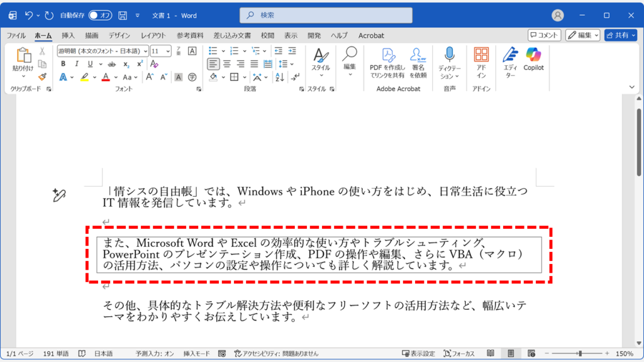644x362 pixels.
Task: Toggle bold formatting with the B button
Action: coord(64,64)
